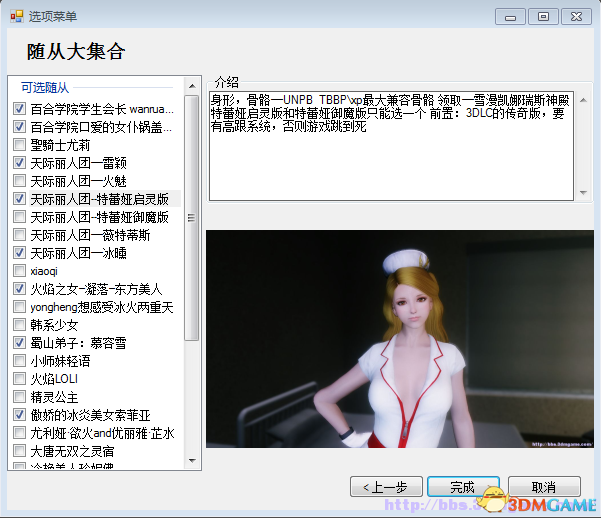Click the 可选随从 group header
The height and width of the screenshot is (518, 601).
click(45, 87)
